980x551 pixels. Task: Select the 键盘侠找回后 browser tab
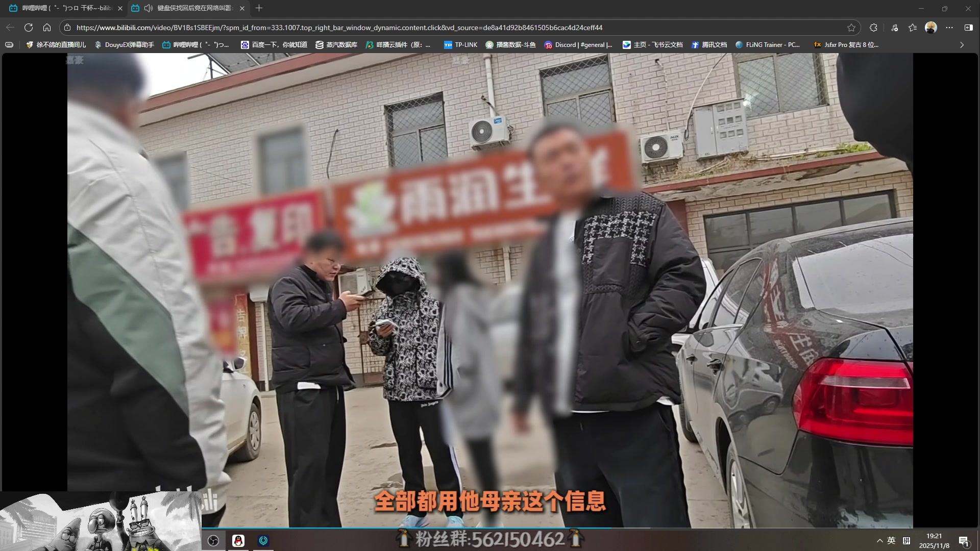click(194, 8)
